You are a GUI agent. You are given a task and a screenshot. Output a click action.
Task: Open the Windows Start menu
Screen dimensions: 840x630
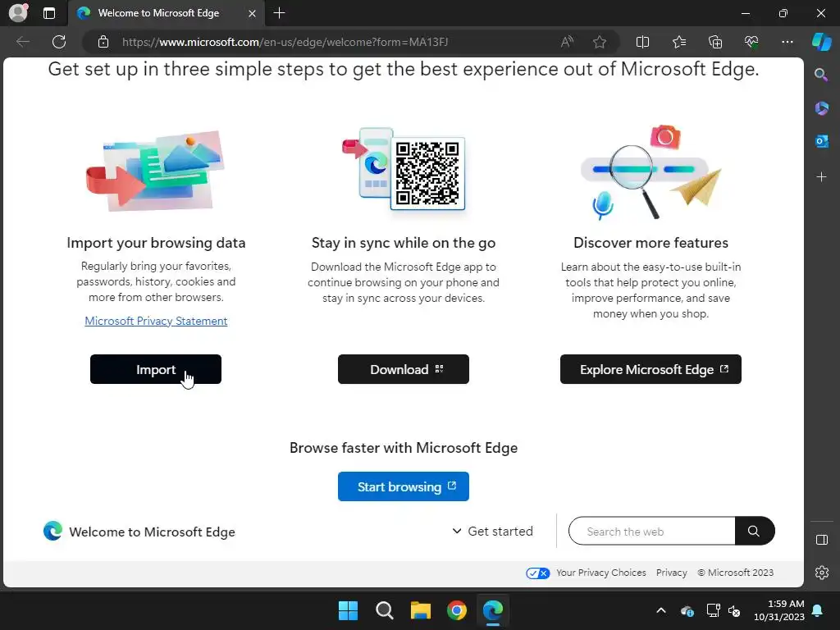(348, 610)
